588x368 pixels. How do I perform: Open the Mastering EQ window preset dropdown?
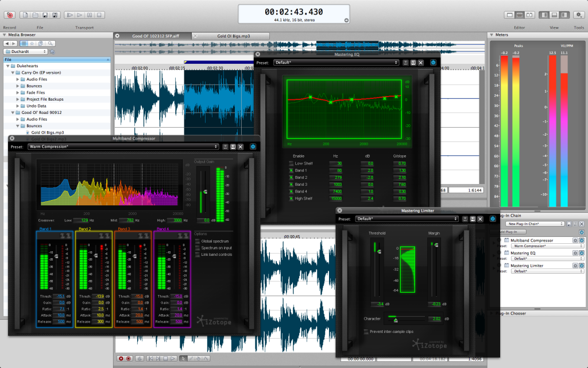tap(336, 63)
